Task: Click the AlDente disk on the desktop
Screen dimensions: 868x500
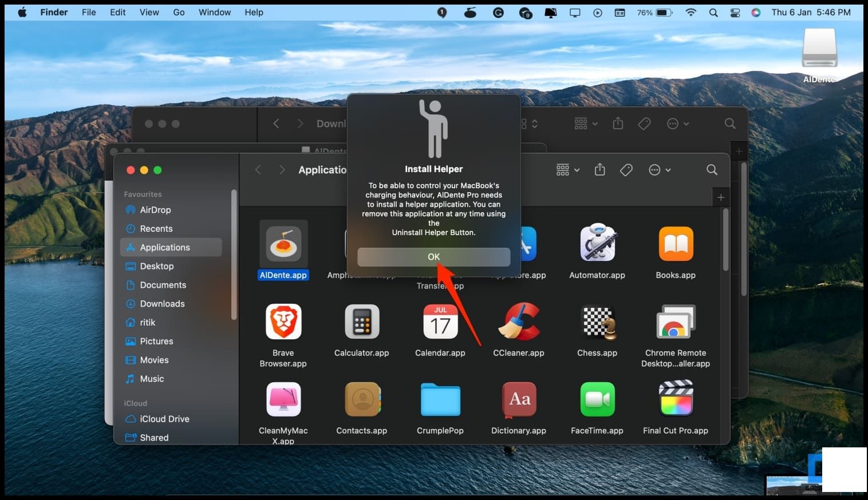Action: click(x=819, y=49)
